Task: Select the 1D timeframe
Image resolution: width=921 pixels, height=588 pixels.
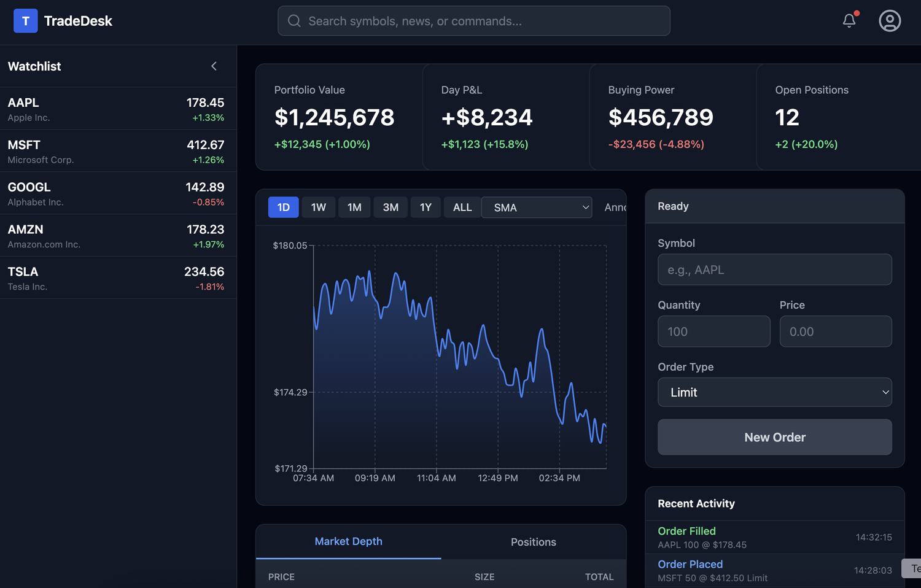Action: click(283, 207)
